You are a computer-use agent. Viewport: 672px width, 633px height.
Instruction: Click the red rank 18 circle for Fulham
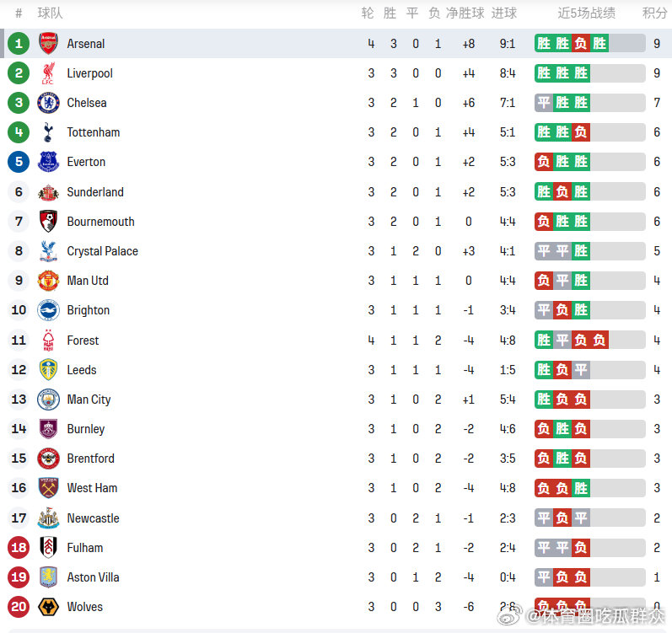coord(19,548)
